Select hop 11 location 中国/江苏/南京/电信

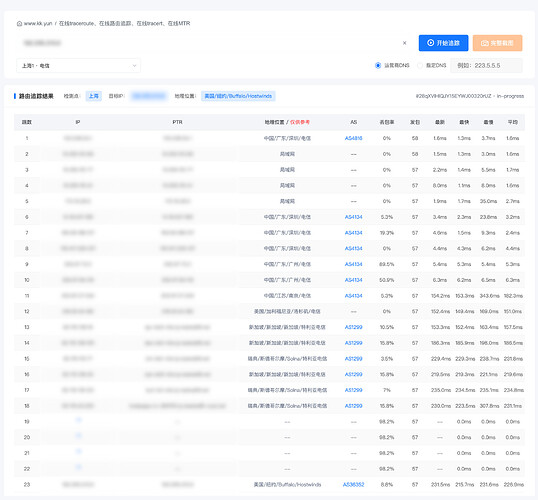click(x=287, y=296)
